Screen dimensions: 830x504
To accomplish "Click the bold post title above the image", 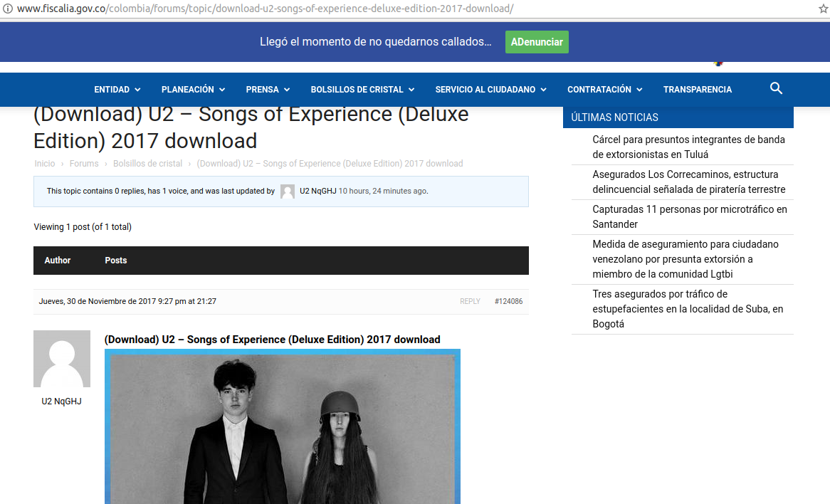I will [x=272, y=340].
